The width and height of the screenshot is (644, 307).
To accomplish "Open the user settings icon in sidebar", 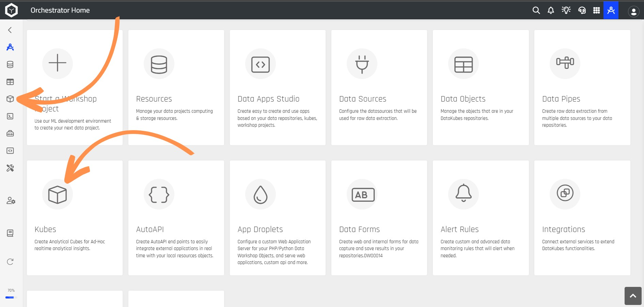I will (x=11, y=201).
